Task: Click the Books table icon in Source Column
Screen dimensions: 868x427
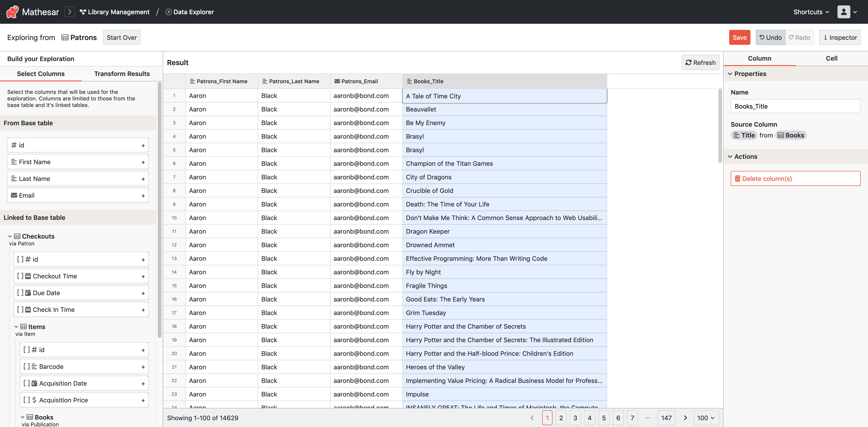Action: point(780,135)
